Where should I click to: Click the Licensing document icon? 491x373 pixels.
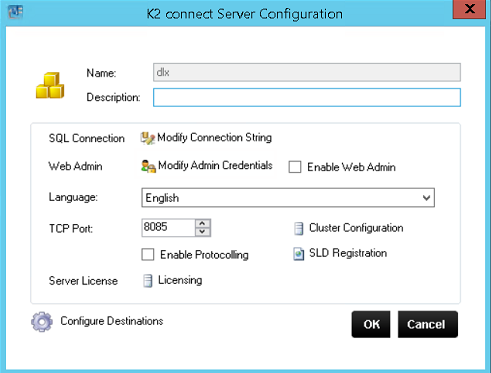pos(148,281)
